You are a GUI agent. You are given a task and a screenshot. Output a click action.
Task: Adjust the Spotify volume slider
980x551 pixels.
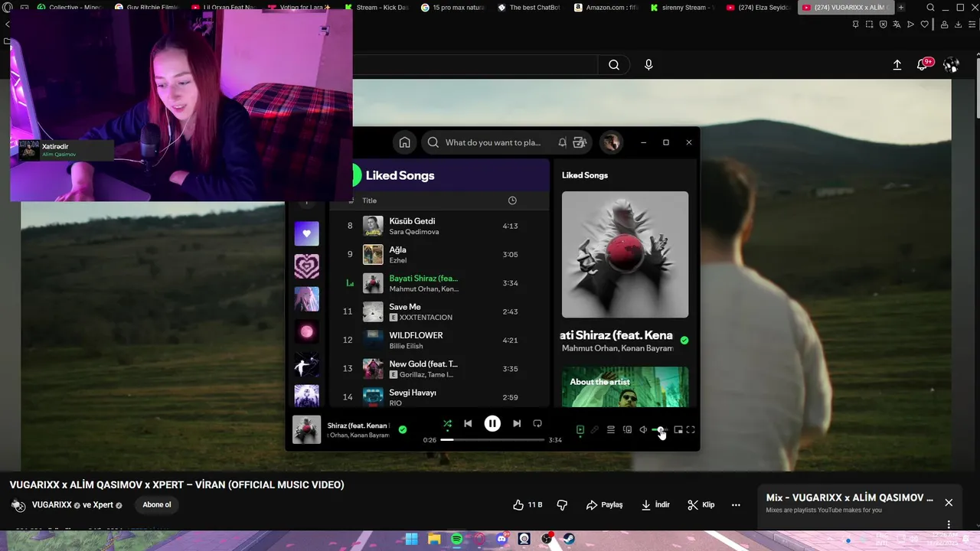coord(659,430)
